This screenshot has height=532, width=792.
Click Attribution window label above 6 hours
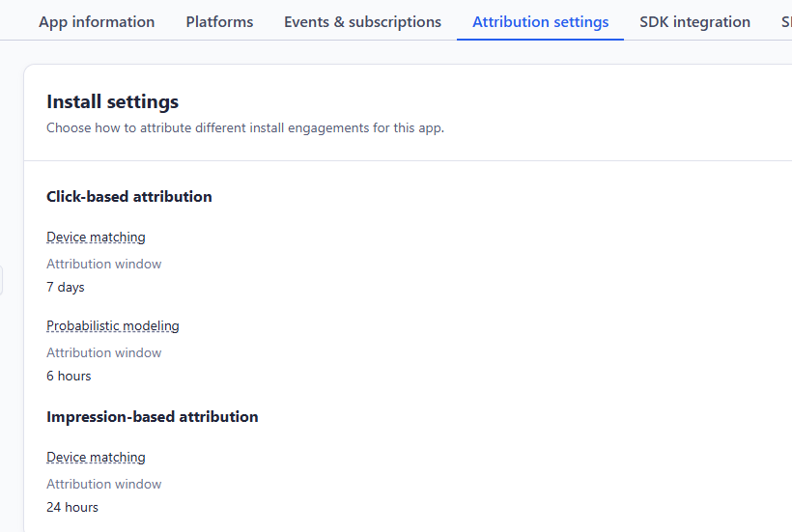point(104,352)
